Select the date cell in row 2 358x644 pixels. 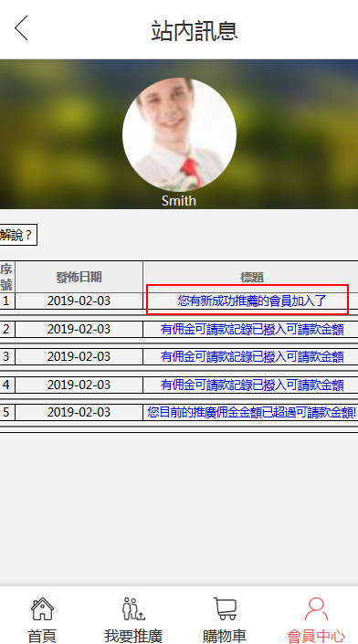79,330
